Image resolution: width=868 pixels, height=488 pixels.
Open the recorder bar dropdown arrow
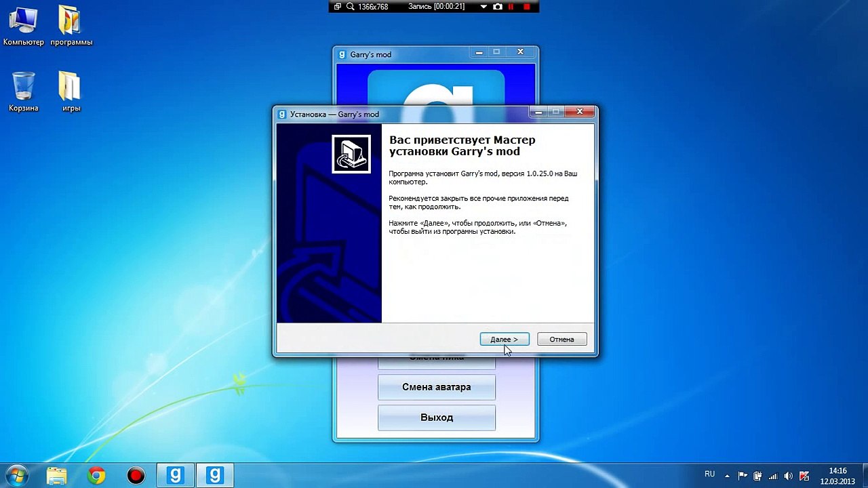pyautogui.click(x=484, y=7)
